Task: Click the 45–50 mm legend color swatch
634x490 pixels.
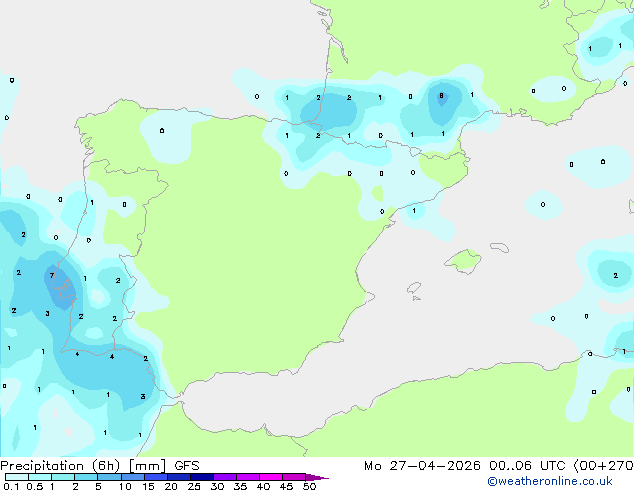Action: 294,477
